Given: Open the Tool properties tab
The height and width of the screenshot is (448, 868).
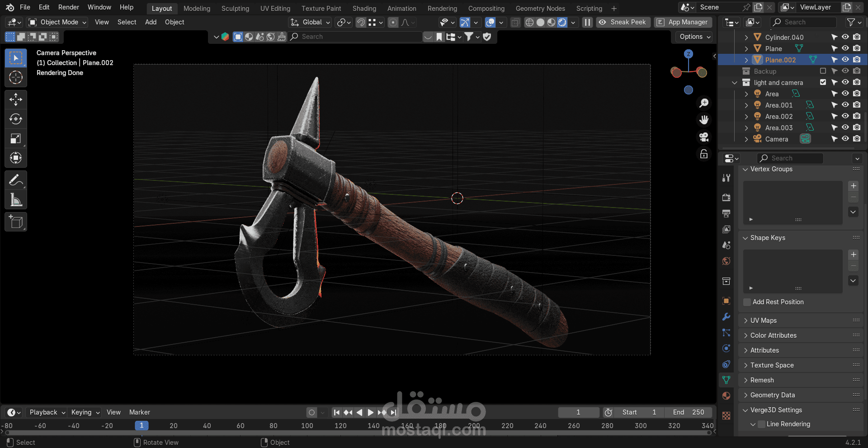Looking at the screenshot, I should click(x=726, y=178).
